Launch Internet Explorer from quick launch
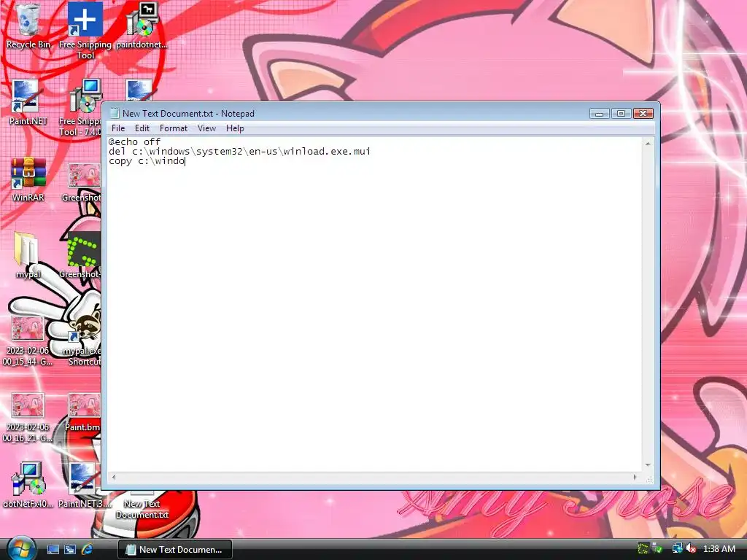 tap(88, 550)
